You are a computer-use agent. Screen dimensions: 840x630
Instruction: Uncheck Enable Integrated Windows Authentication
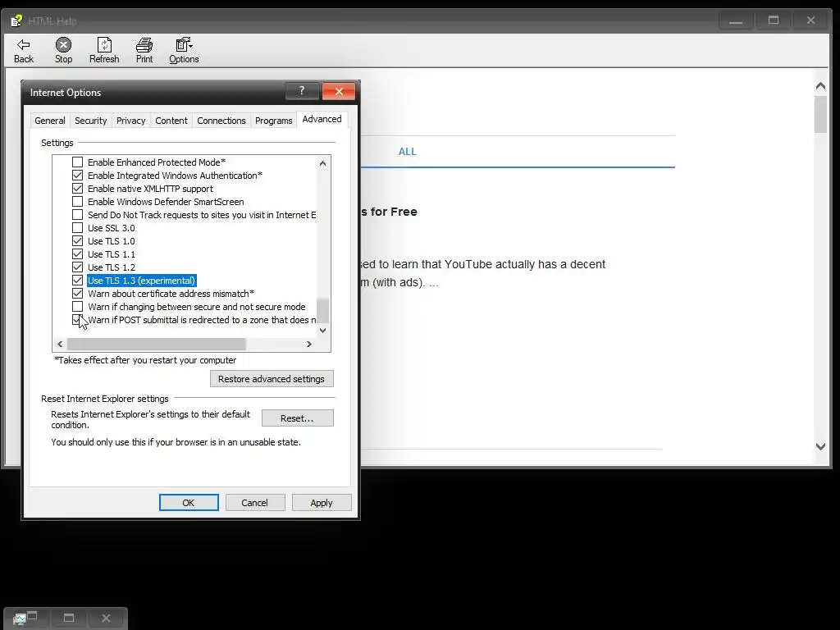click(78, 176)
